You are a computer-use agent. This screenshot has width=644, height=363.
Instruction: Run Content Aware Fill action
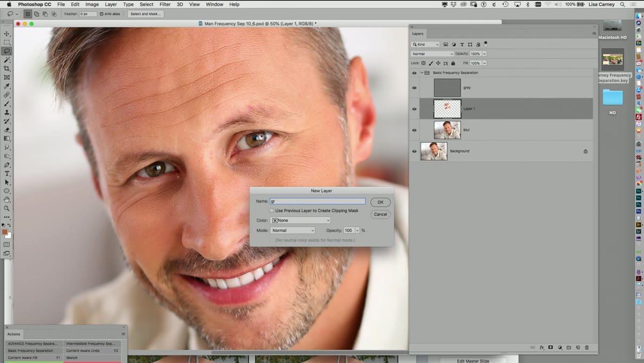[34, 358]
